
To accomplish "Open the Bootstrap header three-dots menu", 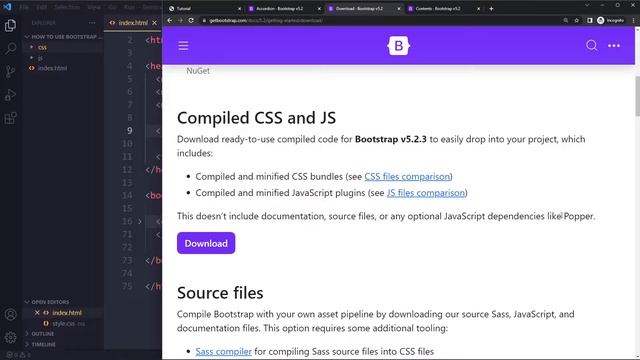I will (614, 46).
